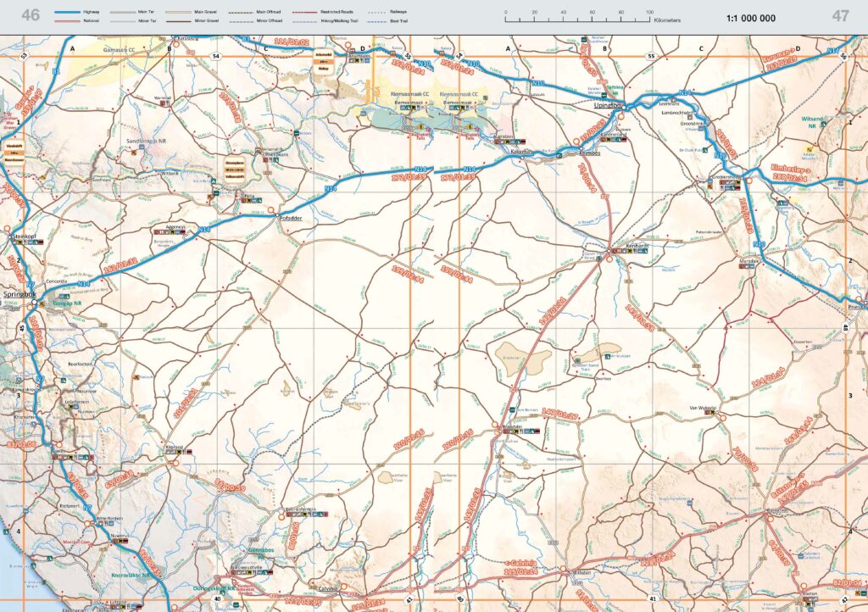Screen dimensions: 868x612
Task: Click the amenity icons next to Kenhardt
Action: 632,250
